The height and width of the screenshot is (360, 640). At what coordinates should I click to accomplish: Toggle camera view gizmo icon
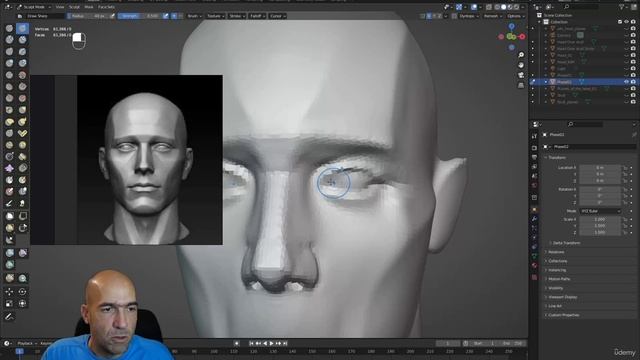tap(521, 75)
